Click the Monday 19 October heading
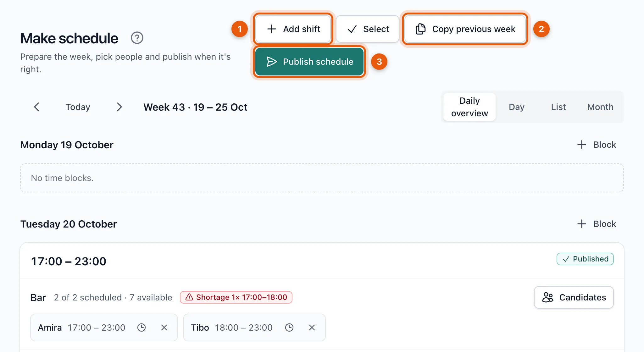The height and width of the screenshot is (352, 644). (x=67, y=145)
